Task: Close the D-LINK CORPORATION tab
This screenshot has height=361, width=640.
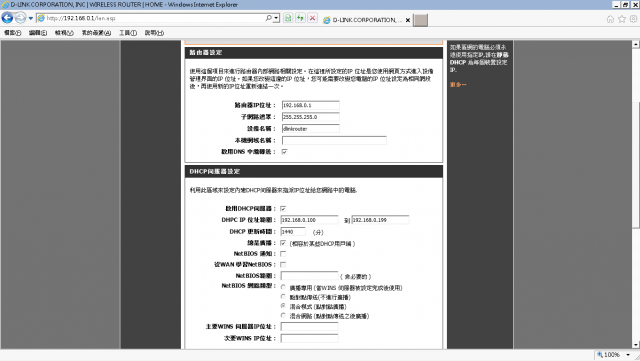Action: [408, 20]
